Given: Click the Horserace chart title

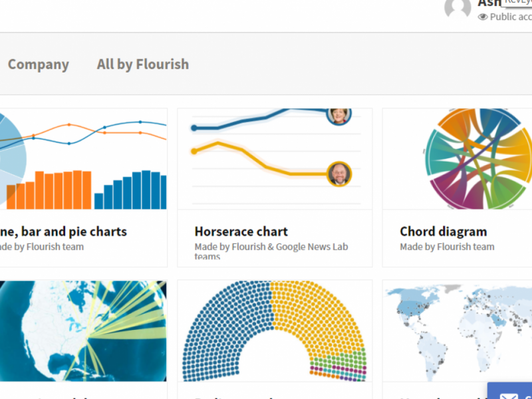Looking at the screenshot, I should [x=241, y=231].
